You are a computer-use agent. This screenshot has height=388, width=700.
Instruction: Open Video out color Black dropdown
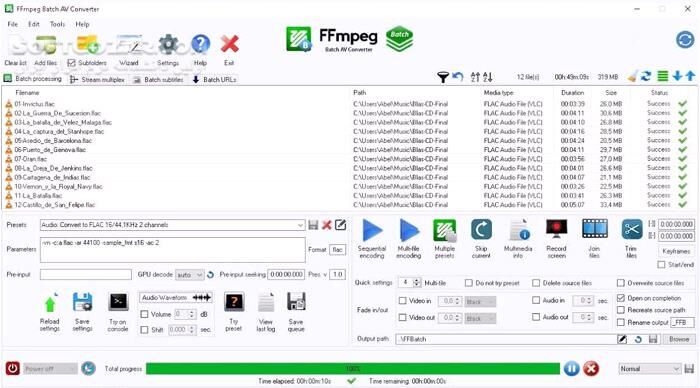pyautogui.click(x=480, y=318)
